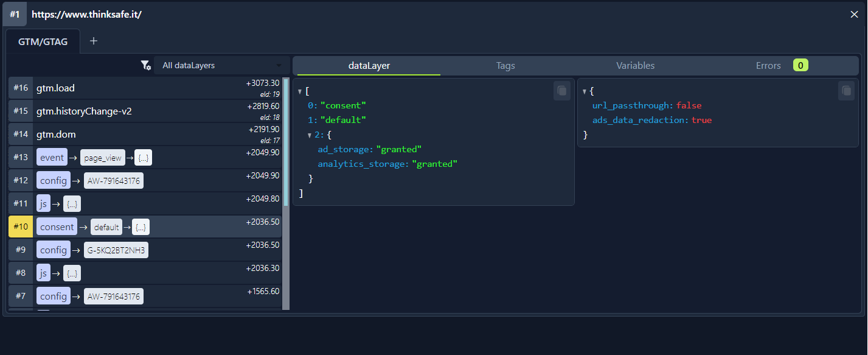Click the consent chip in row #10
This screenshot has height=355, width=868.
pyautogui.click(x=57, y=227)
